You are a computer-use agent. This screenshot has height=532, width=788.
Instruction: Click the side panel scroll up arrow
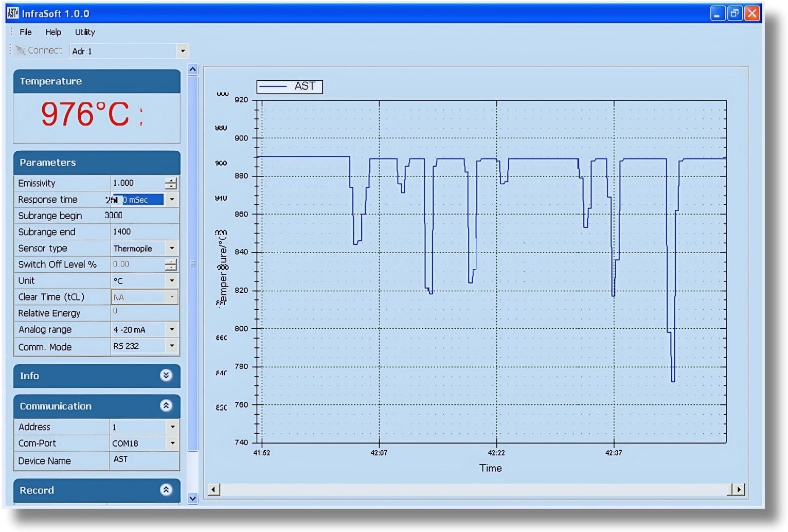pos(193,69)
